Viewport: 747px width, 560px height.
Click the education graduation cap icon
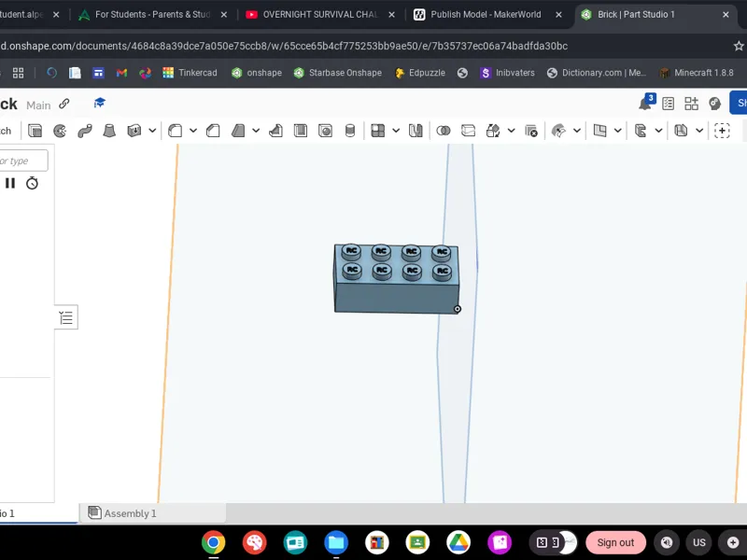coord(100,103)
